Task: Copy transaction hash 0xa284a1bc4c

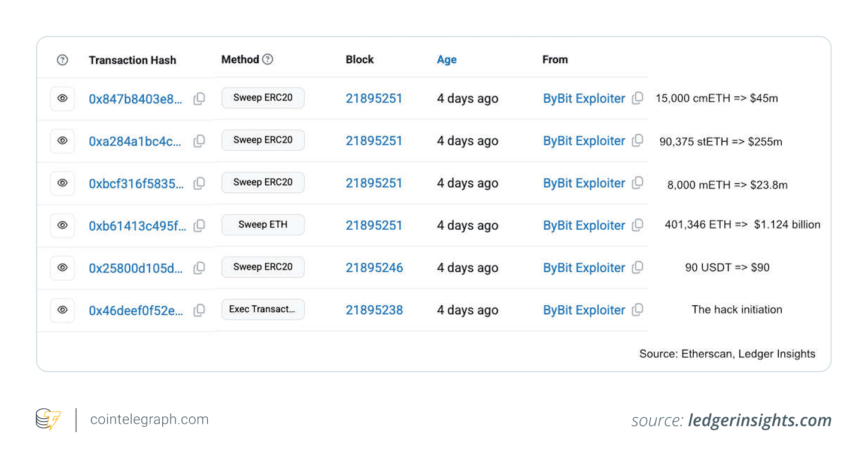Action: click(x=199, y=141)
